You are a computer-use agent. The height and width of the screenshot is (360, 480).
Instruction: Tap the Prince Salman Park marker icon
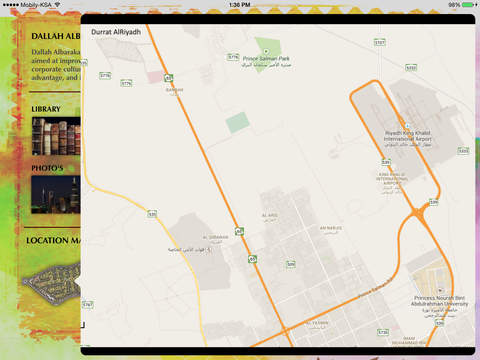click(x=266, y=51)
